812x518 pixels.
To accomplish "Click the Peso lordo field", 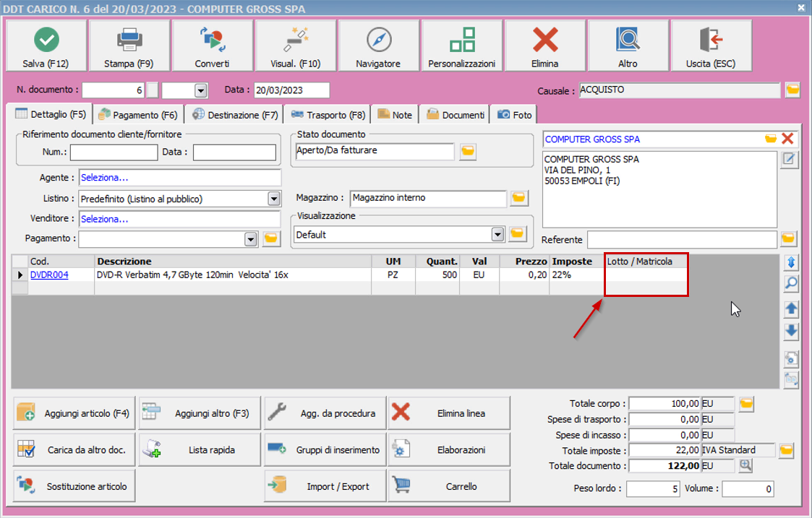I will tap(652, 488).
